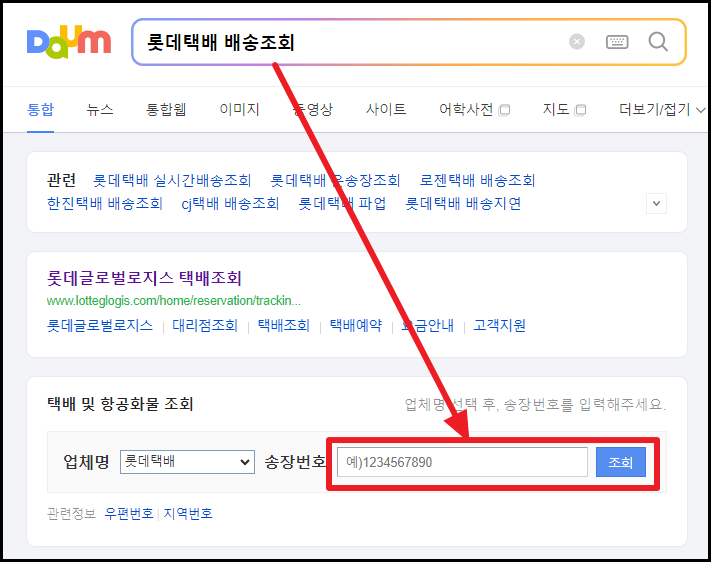Switch to the 사이트 tab
The width and height of the screenshot is (711, 562).
coord(386,109)
